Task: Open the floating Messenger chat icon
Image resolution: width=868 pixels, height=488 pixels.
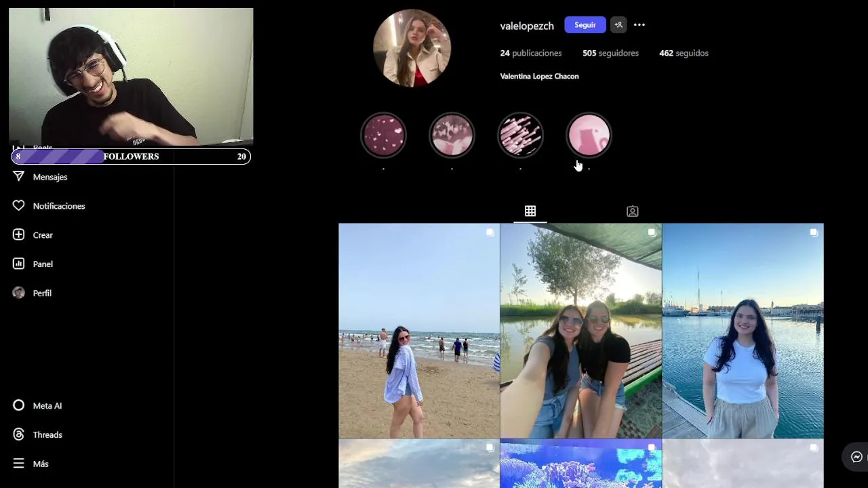Action: click(856, 457)
